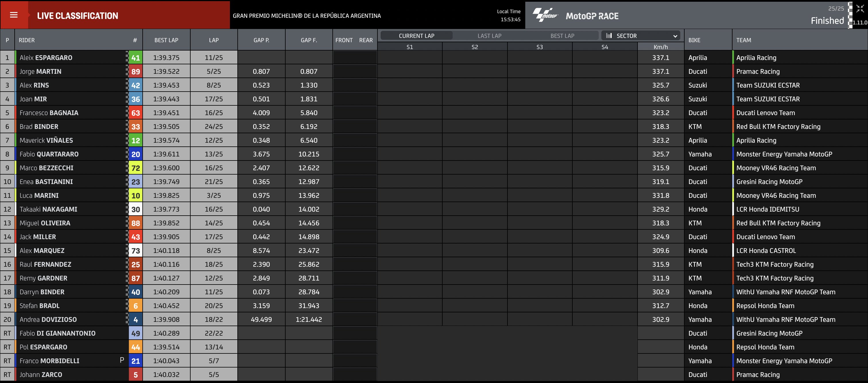Click number badge 73 of Alex Marquez

click(x=135, y=251)
